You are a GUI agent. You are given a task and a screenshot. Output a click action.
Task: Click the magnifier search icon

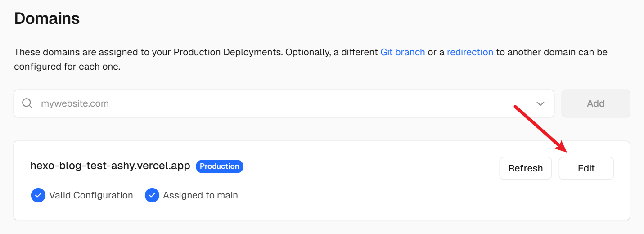(x=27, y=103)
